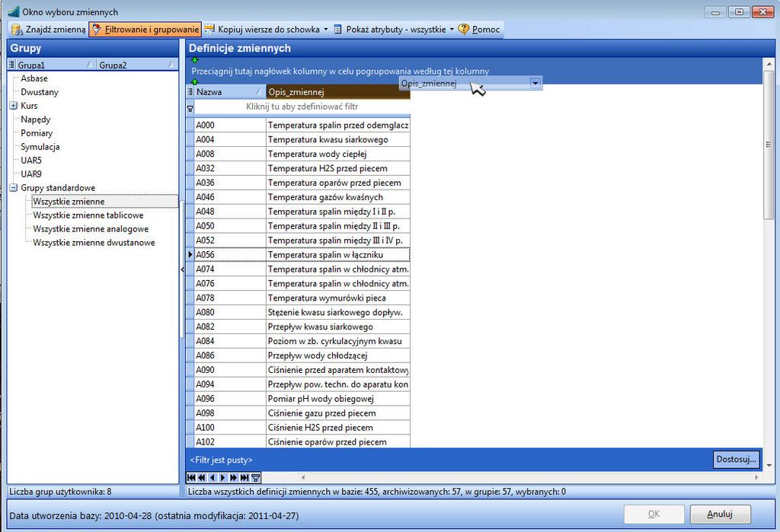
Task: Sort groups by the Grupa2 column header
Action: pos(137,65)
